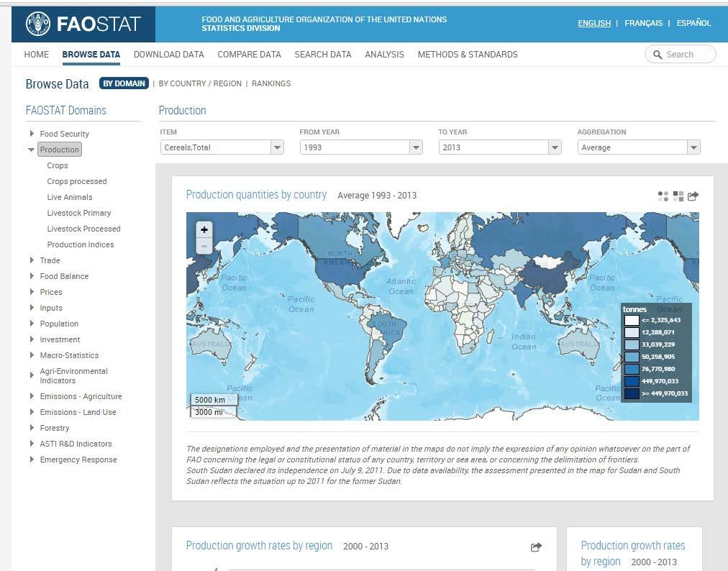The image size is (728, 571).
Task: Export the production quantities map
Action: pyautogui.click(x=693, y=196)
